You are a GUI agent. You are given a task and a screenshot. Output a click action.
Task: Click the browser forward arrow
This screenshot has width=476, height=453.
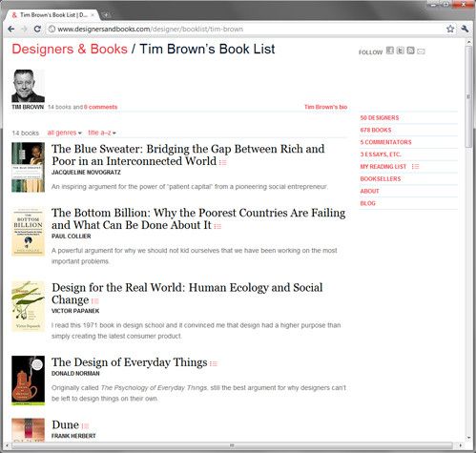tap(25, 29)
